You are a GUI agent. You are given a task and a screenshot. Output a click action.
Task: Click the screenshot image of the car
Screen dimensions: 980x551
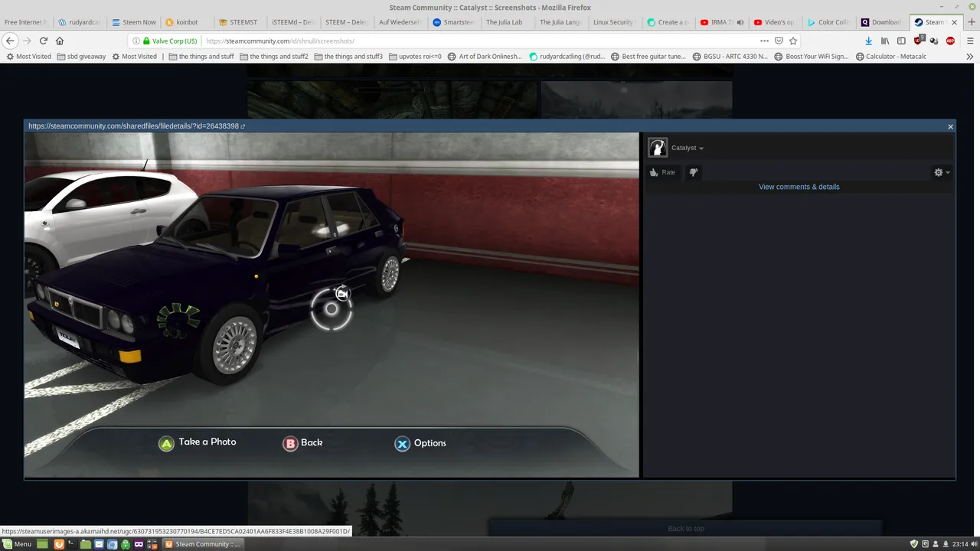point(332,305)
